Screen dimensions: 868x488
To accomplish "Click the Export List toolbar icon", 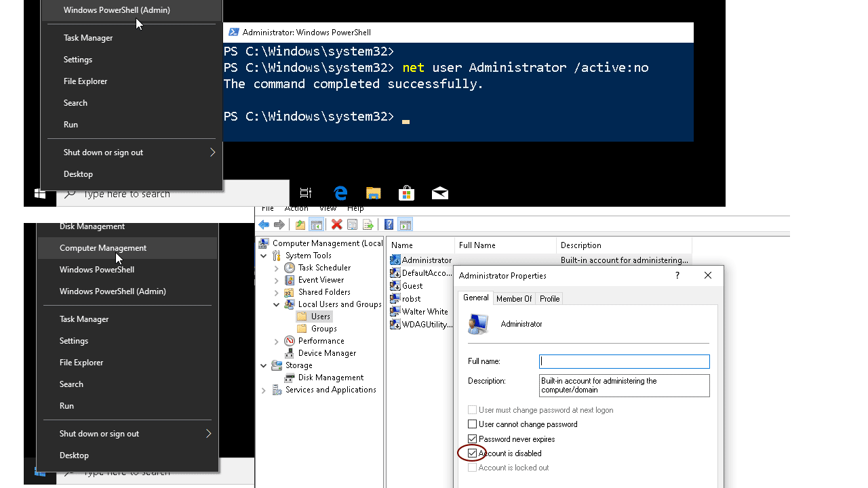I will click(368, 225).
